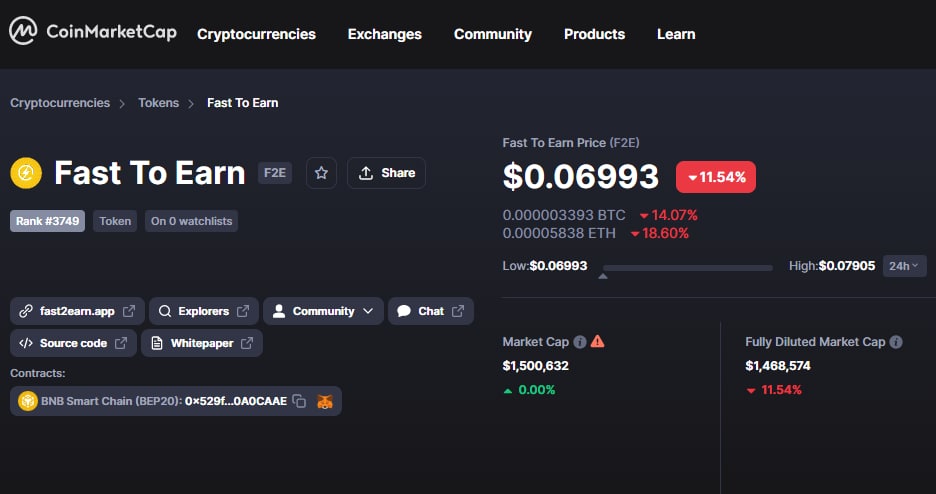Click the Market Cap warning triangle icon
936x494 pixels.
click(598, 342)
